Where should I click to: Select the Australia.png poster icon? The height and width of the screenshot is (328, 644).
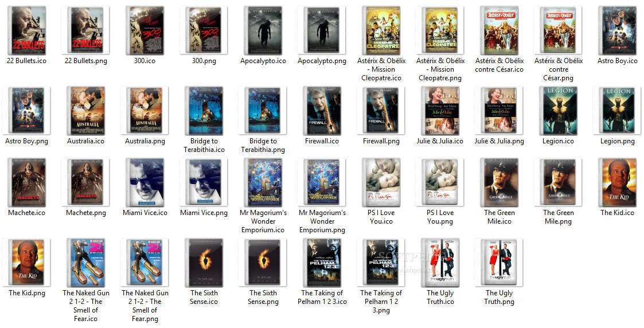click(145, 111)
